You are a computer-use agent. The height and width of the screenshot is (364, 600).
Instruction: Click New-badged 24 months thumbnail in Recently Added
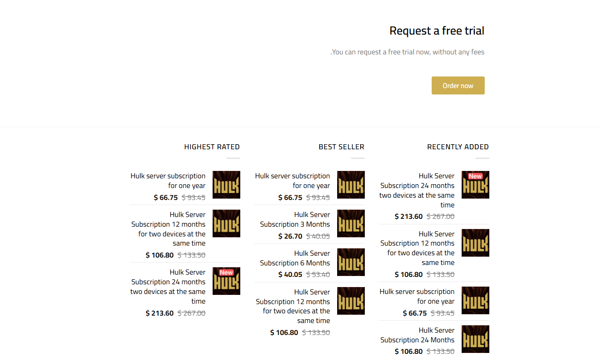[x=475, y=185]
